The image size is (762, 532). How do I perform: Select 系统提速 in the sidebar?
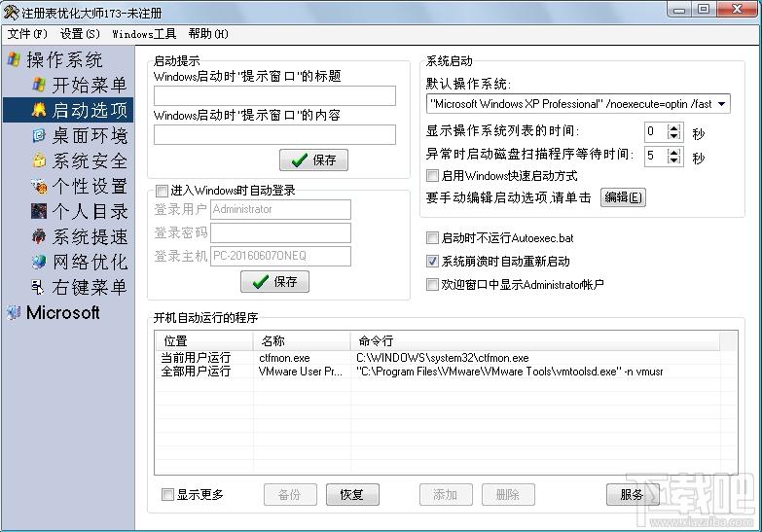[90, 236]
